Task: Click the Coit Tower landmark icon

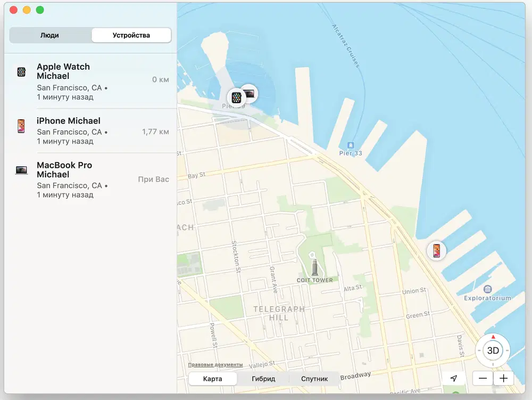Action: [x=314, y=266]
